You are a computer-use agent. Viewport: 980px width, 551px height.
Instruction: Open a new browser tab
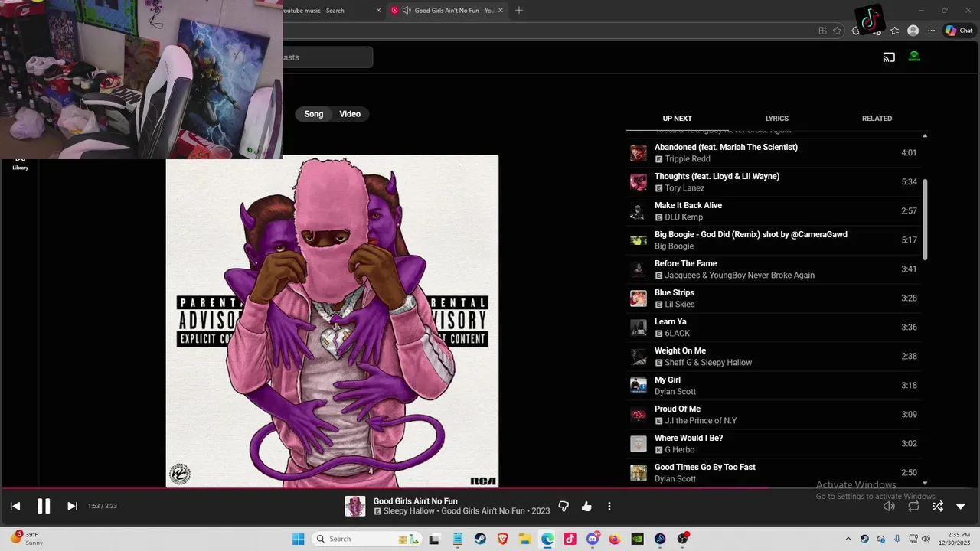tap(519, 11)
